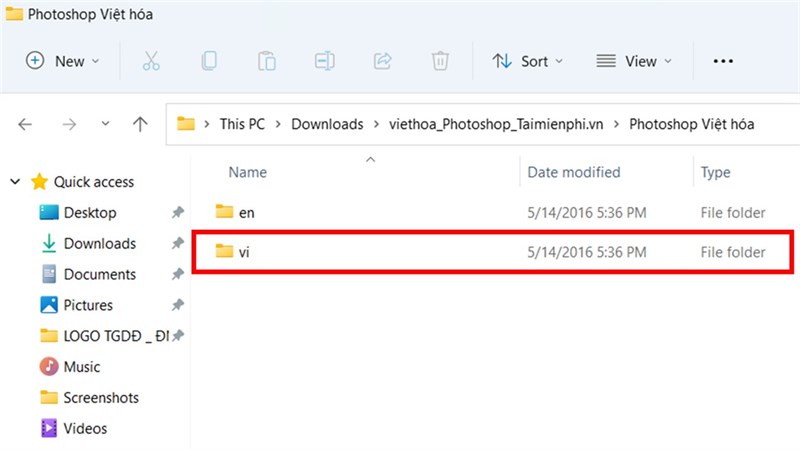This screenshot has height=450, width=800.
Task: Select the vi folder name
Action: (x=244, y=252)
